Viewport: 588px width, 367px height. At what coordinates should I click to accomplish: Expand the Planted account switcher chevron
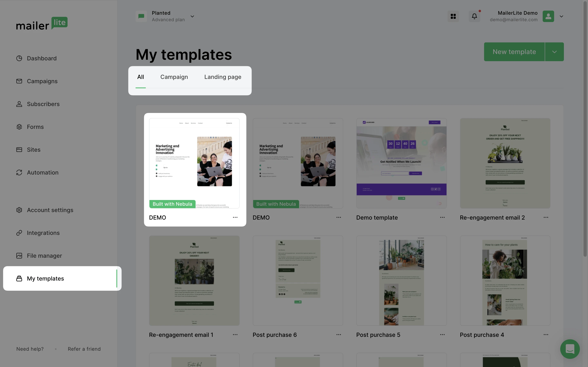click(x=192, y=16)
